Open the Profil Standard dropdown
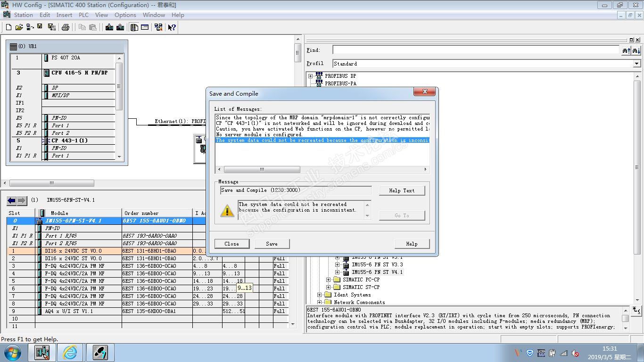Screen dimensions: 644x362 coord(636,64)
